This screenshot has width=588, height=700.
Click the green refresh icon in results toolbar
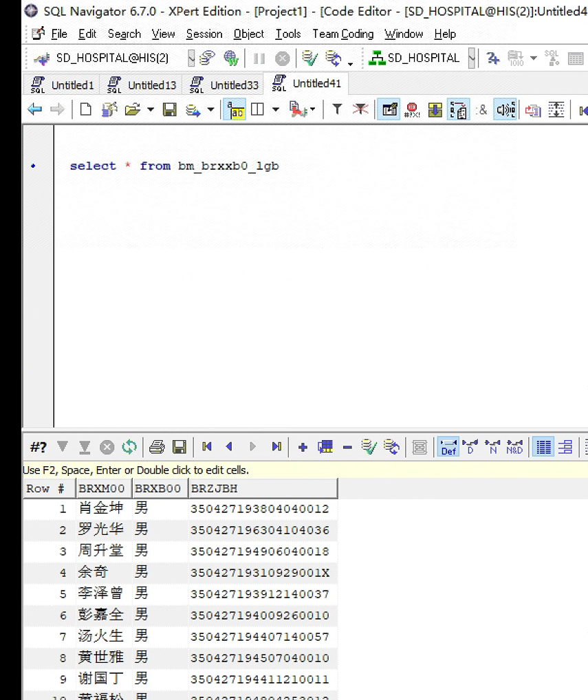pyautogui.click(x=129, y=447)
